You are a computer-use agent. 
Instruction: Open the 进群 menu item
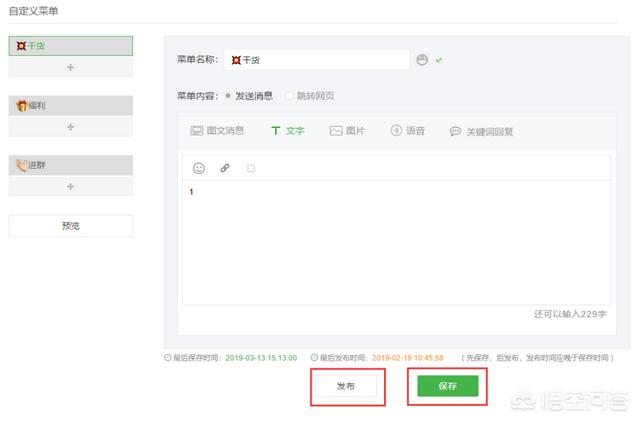pos(70,165)
